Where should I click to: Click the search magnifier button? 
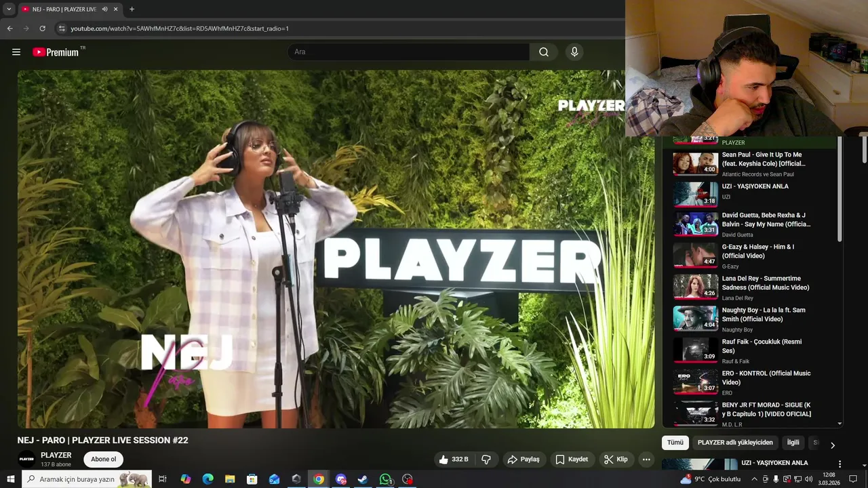click(544, 52)
